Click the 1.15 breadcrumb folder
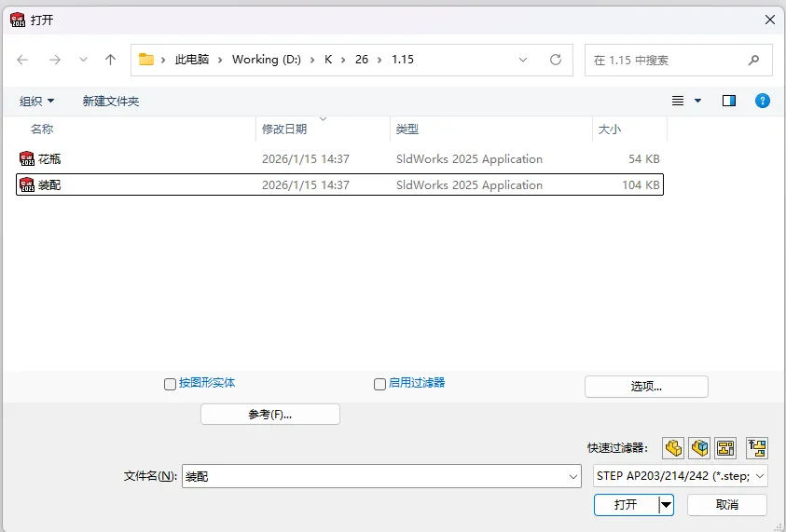 click(x=403, y=59)
